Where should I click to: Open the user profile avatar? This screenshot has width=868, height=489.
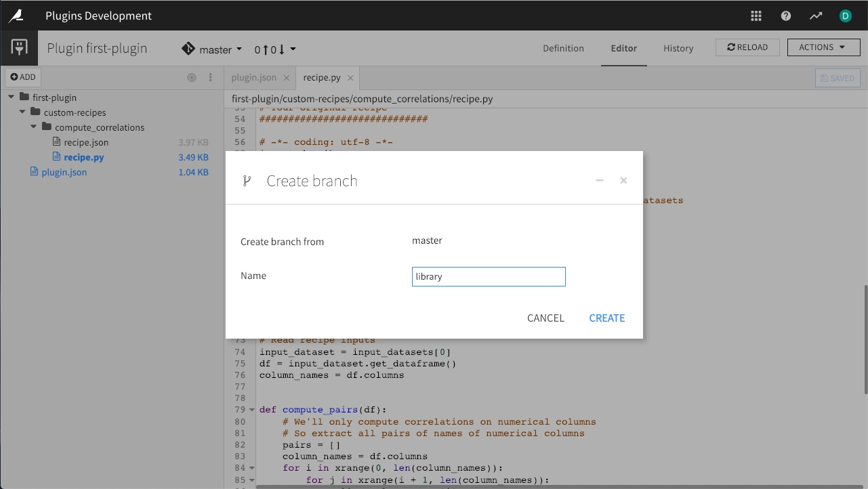click(x=845, y=16)
